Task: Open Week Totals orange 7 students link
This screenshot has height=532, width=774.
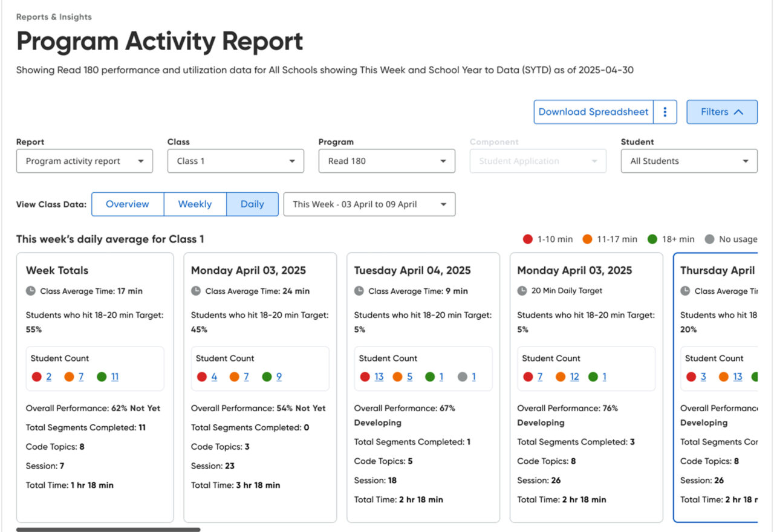Action: [81, 377]
